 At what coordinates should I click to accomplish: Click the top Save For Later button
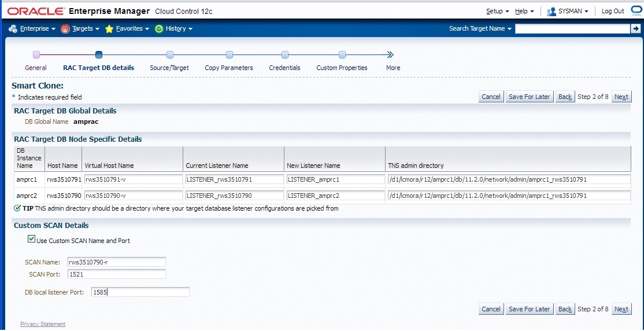tap(529, 97)
